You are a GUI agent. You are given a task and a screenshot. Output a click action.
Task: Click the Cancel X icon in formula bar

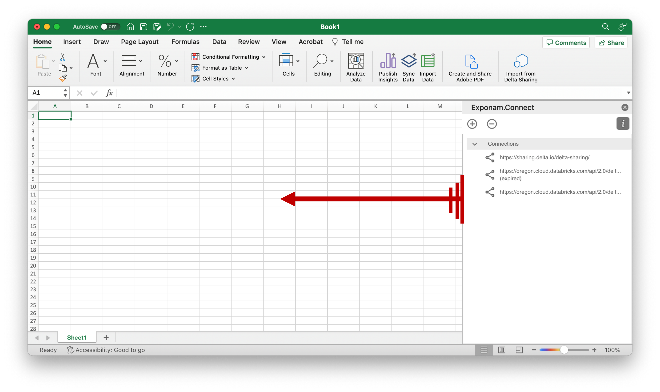80,93
